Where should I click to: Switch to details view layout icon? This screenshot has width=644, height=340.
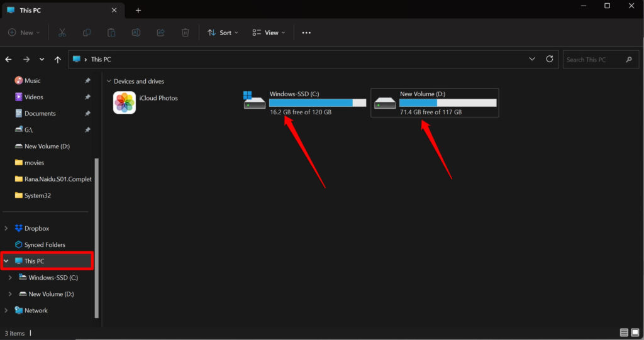(624, 332)
